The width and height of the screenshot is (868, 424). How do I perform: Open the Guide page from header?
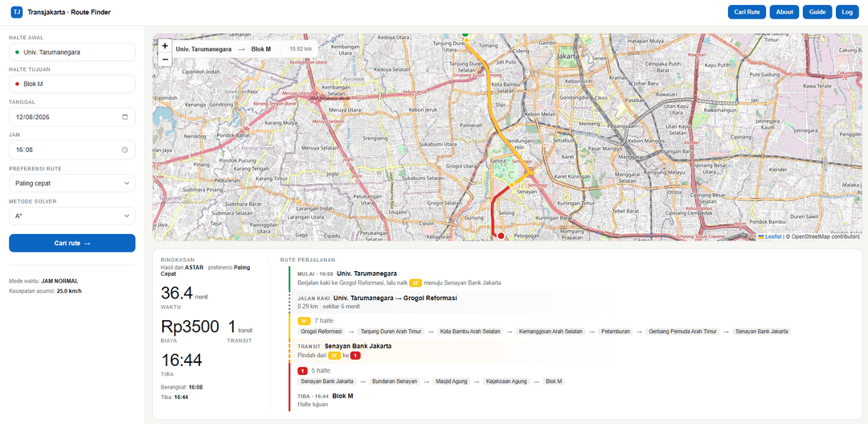(x=817, y=11)
